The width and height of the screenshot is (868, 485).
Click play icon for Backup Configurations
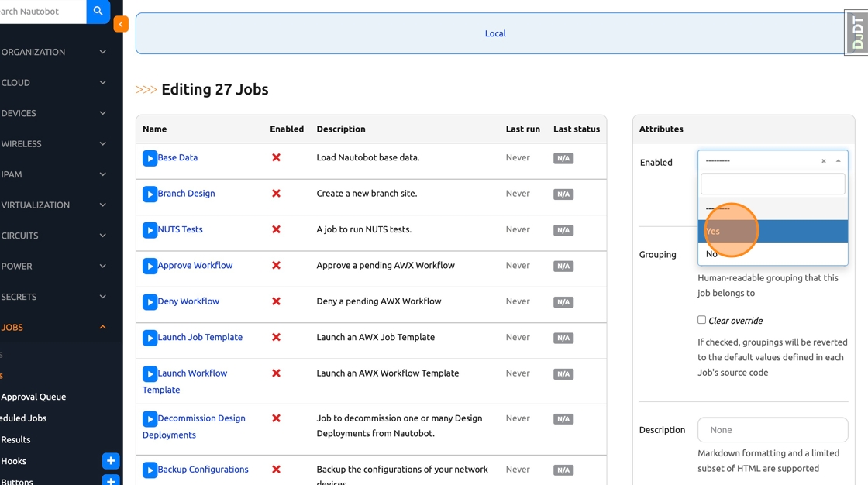click(x=150, y=470)
